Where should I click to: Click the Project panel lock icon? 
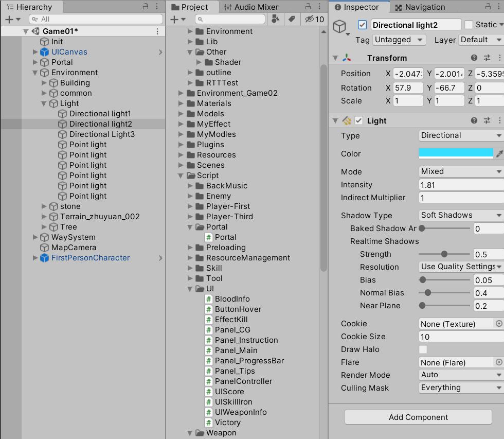point(308,6)
